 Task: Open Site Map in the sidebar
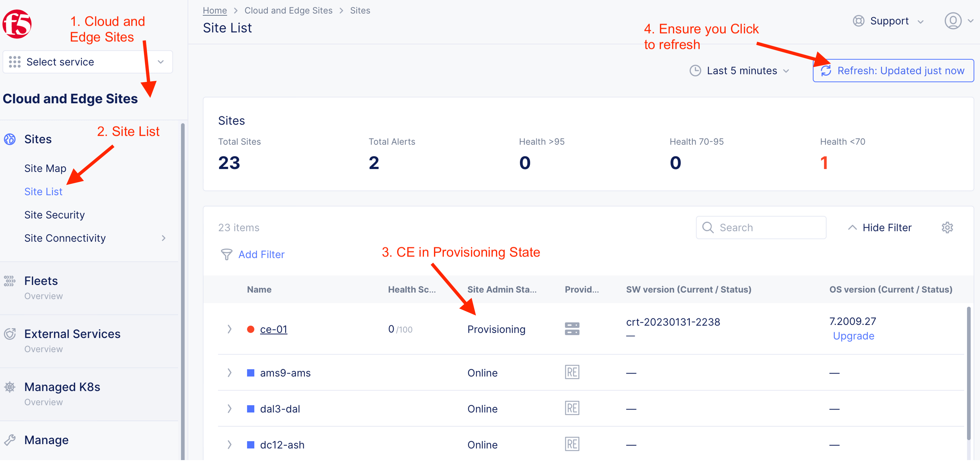[45, 168]
